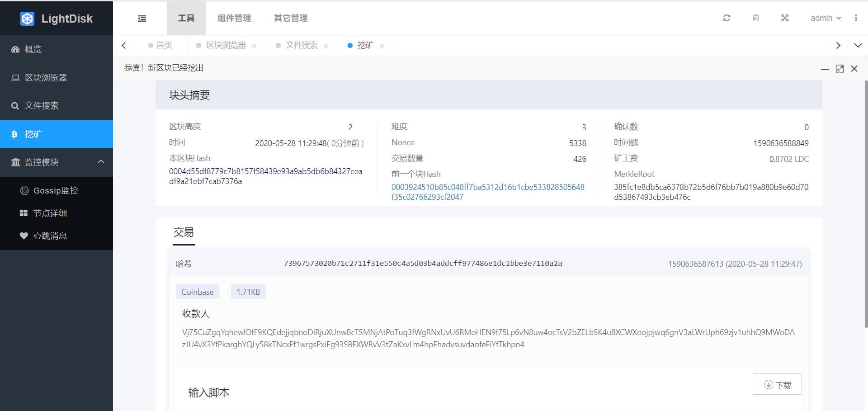Click the 交易数量 value 426
The height and width of the screenshot is (411, 868).
[x=580, y=159]
